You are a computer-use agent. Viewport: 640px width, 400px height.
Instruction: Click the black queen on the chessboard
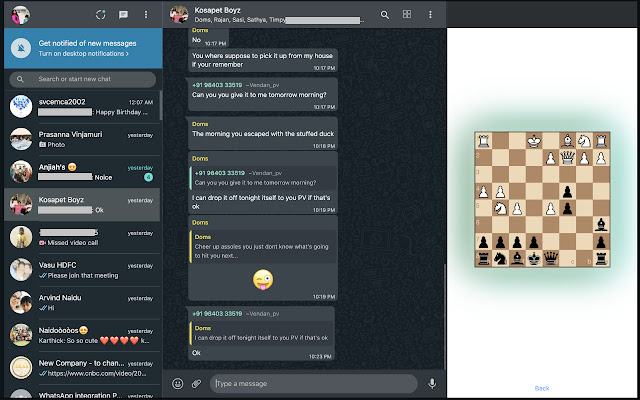coord(551,258)
